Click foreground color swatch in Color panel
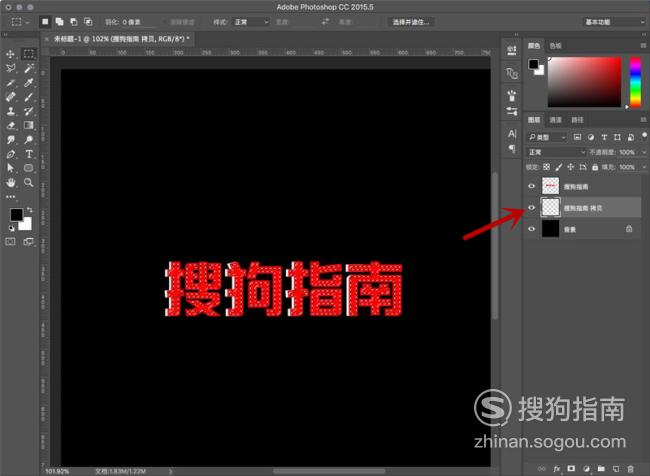Image resolution: width=650 pixels, height=476 pixels. coord(533,64)
